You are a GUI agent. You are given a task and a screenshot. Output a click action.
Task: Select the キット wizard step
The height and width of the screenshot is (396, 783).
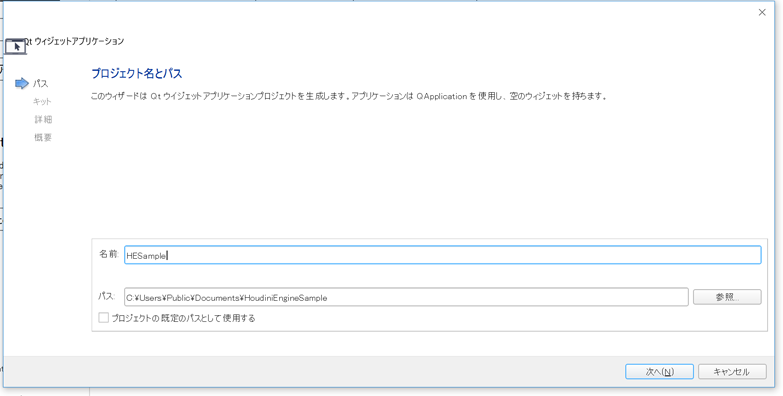(42, 101)
